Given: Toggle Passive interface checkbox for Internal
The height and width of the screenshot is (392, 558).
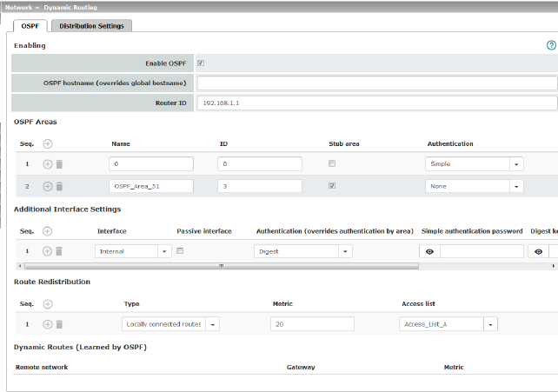Looking at the screenshot, I should click(x=180, y=251).
